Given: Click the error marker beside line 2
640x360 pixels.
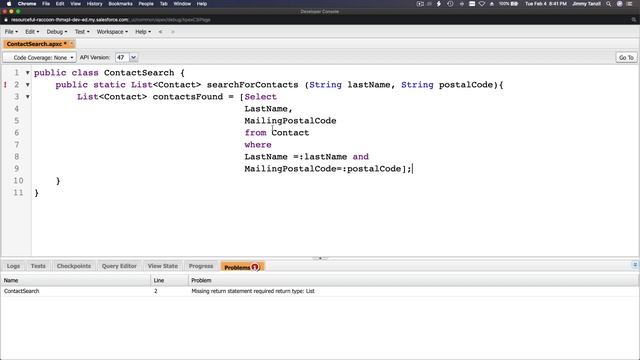Looking at the screenshot, I should click(5, 85).
